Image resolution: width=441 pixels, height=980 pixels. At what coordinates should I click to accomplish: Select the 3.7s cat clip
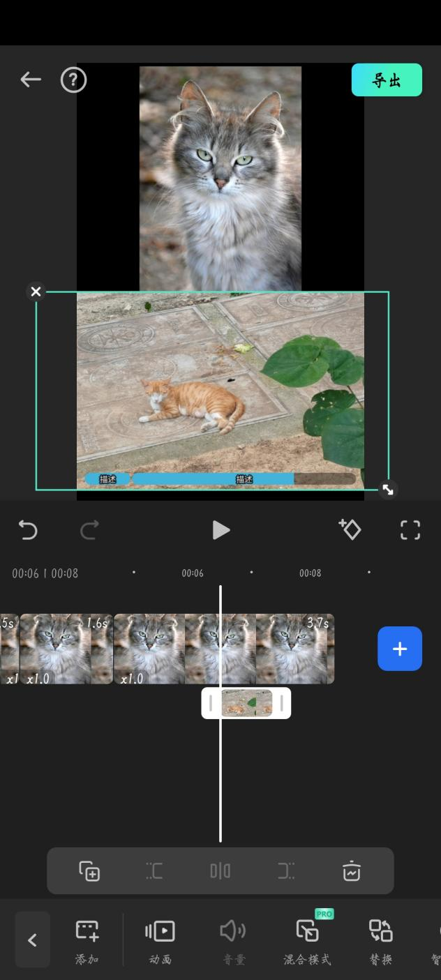(224, 649)
